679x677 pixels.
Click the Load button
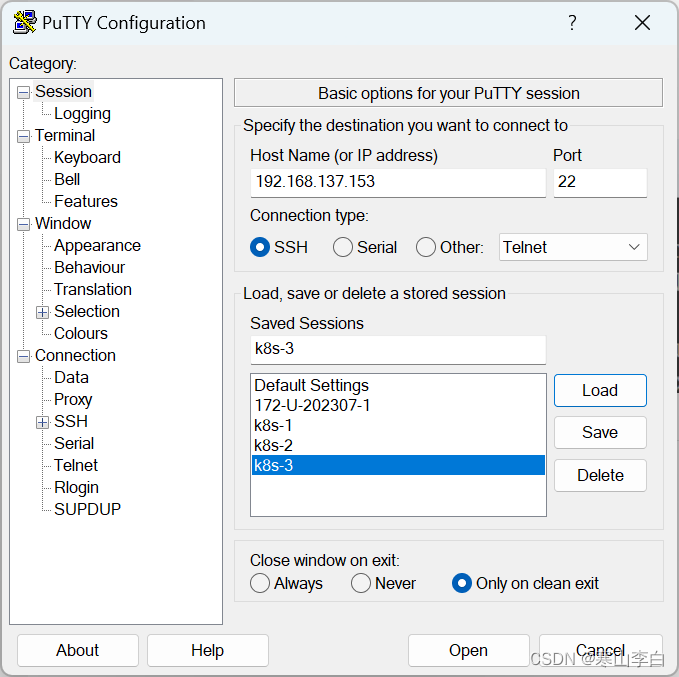coord(600,390)
